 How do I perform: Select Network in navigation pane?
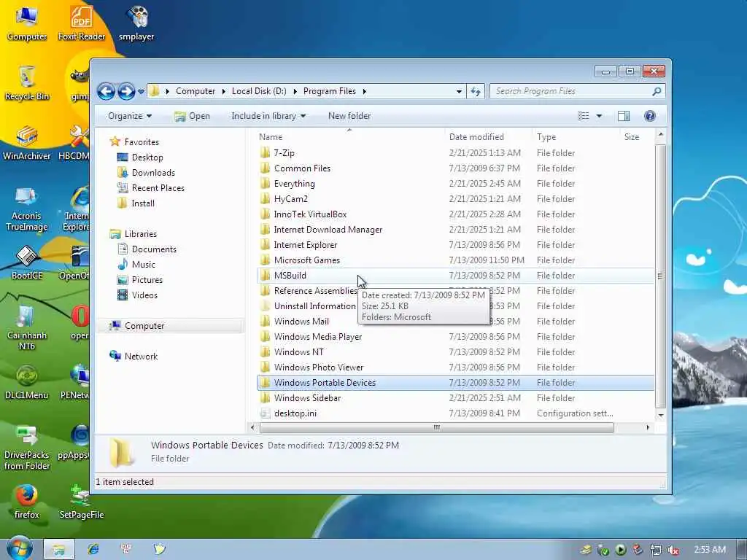141,356
